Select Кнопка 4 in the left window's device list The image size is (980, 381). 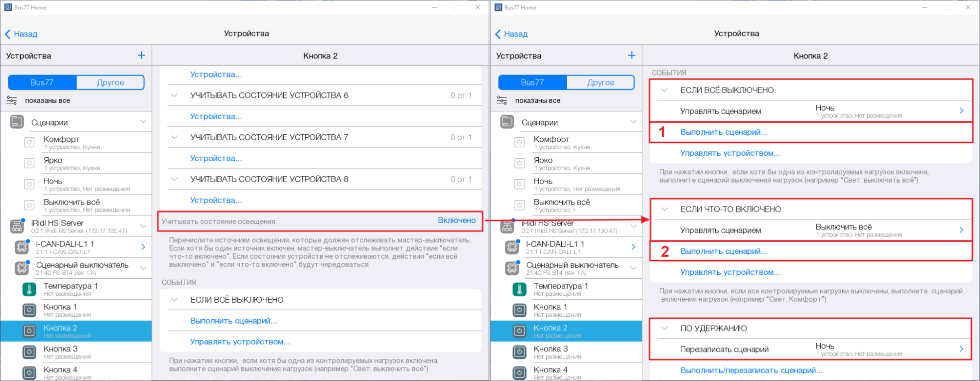coord(60,370)
